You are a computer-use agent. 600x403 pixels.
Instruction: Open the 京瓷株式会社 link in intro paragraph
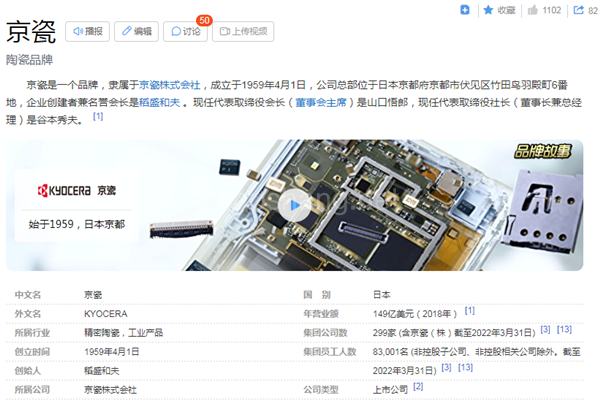(x=169, y=84)
